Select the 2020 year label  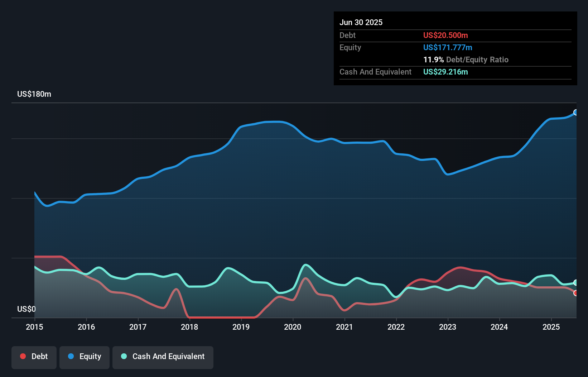pyautogui.click(x=292, y=327)
